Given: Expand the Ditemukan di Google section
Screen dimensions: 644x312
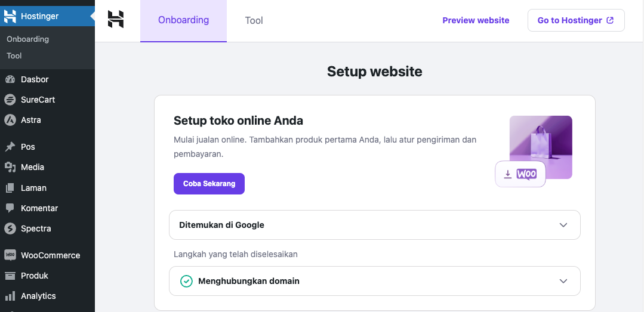Looking at the screenshot, I should pyautogui.click(x=563, y=225).
